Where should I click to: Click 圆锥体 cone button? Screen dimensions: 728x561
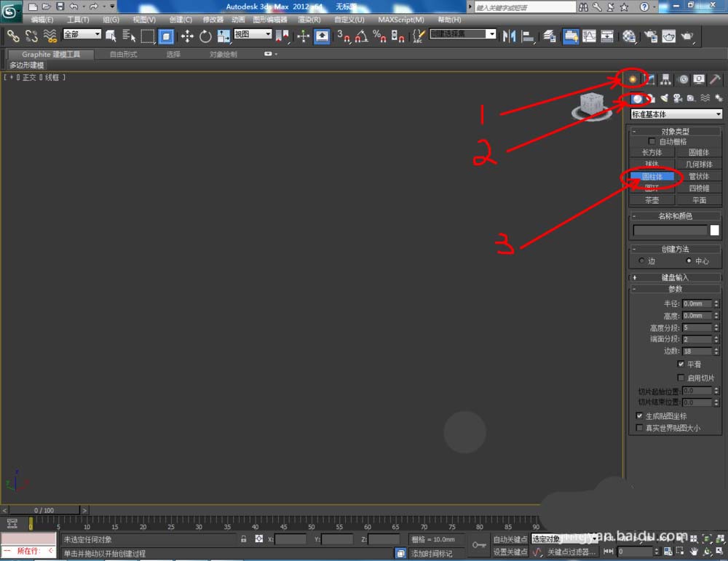(699, 152)
